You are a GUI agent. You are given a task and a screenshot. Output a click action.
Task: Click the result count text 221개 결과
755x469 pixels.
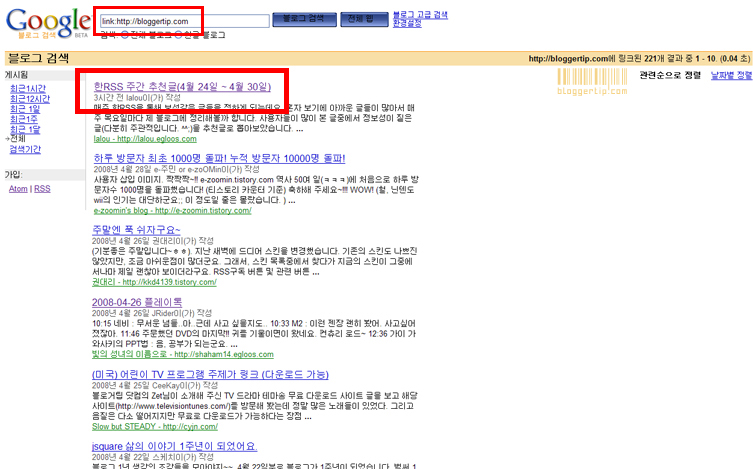click(x=664, y=59)
